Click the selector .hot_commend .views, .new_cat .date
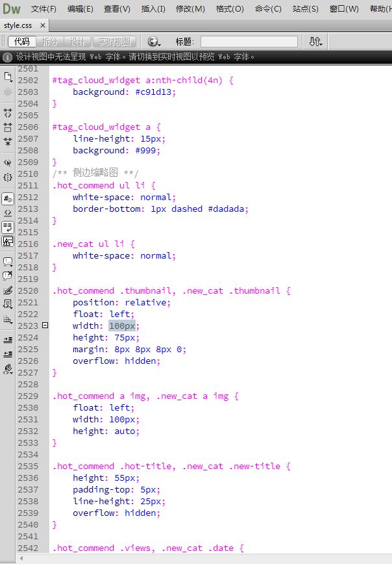 coord(143,548)
